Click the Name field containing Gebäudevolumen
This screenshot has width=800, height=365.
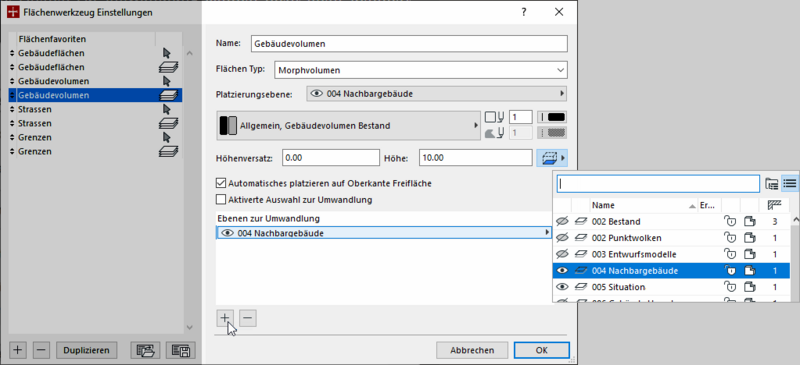[409, 44]
